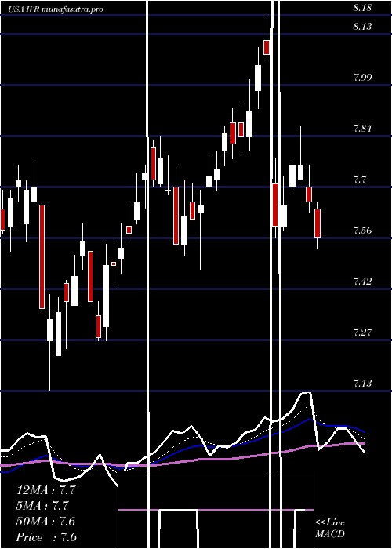Click the 7.42 price axis label
This screenshot has width=392, height=549.
(x=362, y=281)
